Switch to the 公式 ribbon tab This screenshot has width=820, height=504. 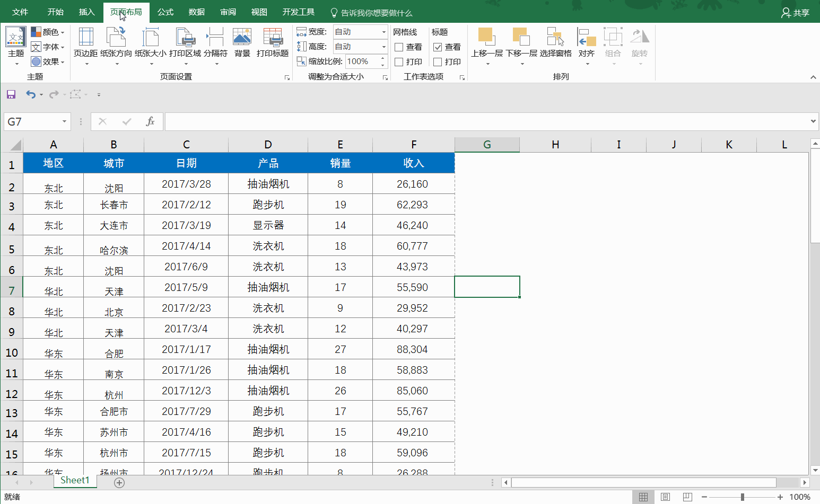165,11
